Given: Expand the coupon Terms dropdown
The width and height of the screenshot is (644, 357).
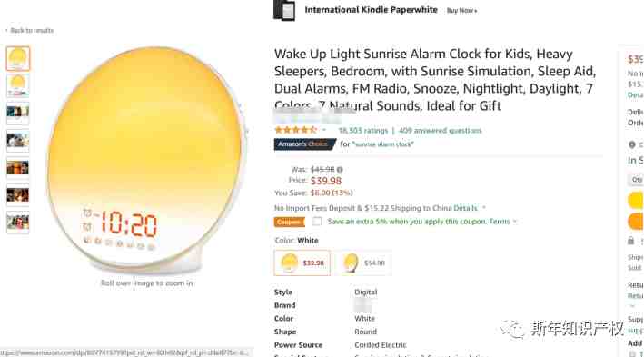Looking at the screenshot, I should 515,222.
